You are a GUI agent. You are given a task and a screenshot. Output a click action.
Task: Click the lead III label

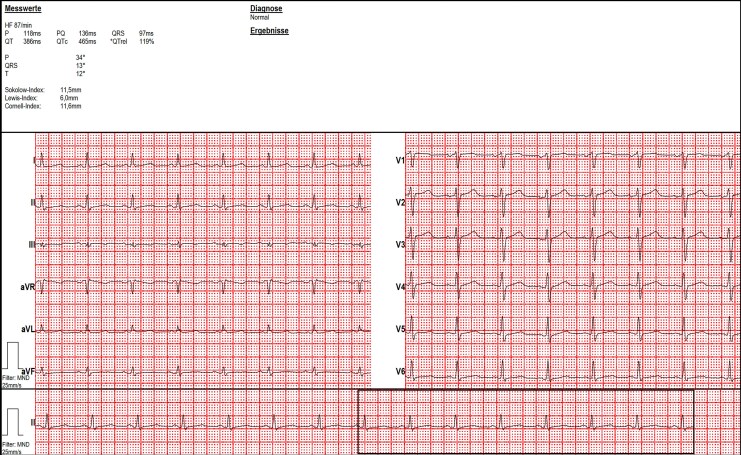point(32,245)
